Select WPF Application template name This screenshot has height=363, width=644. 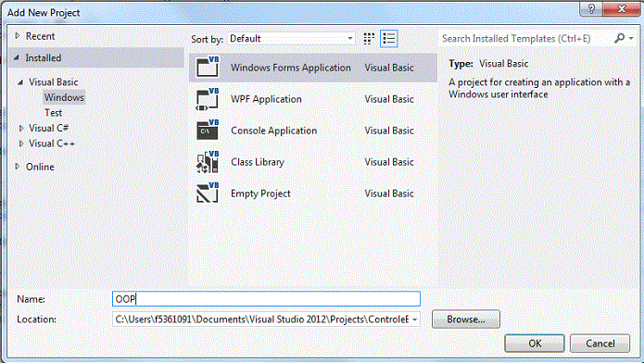(266, 99)
